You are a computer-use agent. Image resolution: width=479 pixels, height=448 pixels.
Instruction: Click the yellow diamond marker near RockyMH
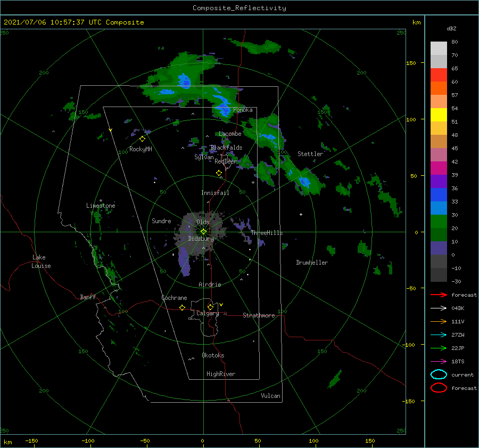[x=142, y=139]
